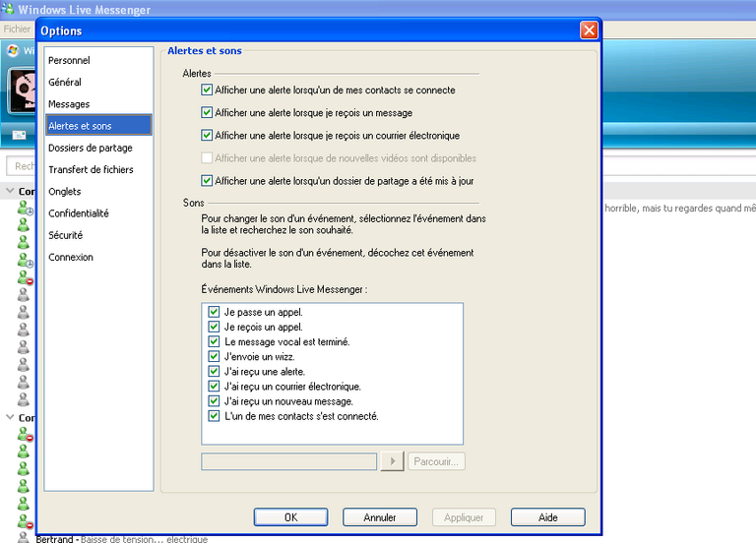
Task: Toggle alert for nouvelles vidéos disponibles
Action: tap(207, 157)
